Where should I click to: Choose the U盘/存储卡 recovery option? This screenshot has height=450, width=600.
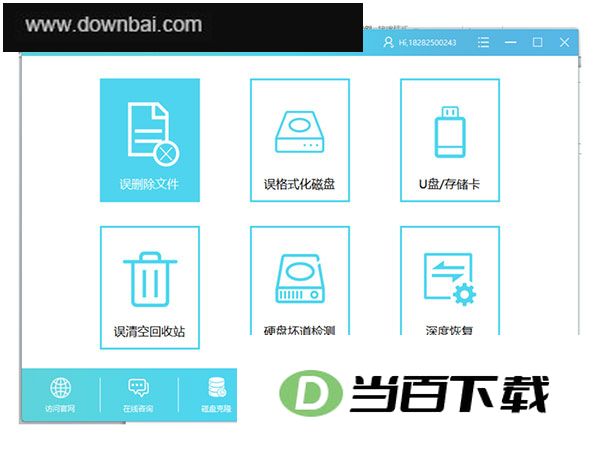tap(450, 140)
